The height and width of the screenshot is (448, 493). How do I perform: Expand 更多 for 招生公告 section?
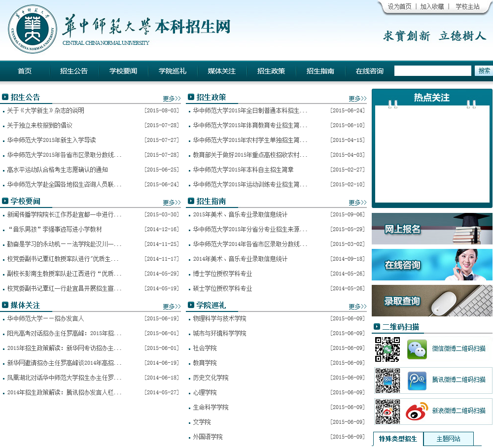point(172,99)
